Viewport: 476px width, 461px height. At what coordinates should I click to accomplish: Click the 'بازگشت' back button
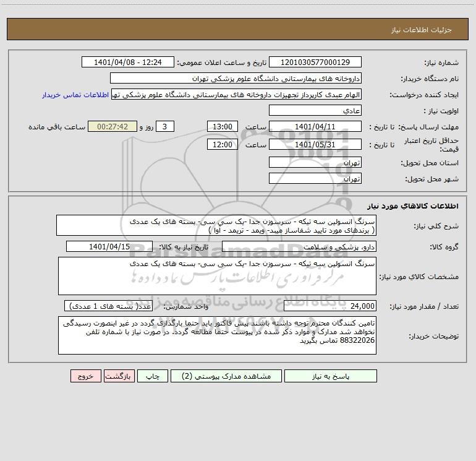119,376
